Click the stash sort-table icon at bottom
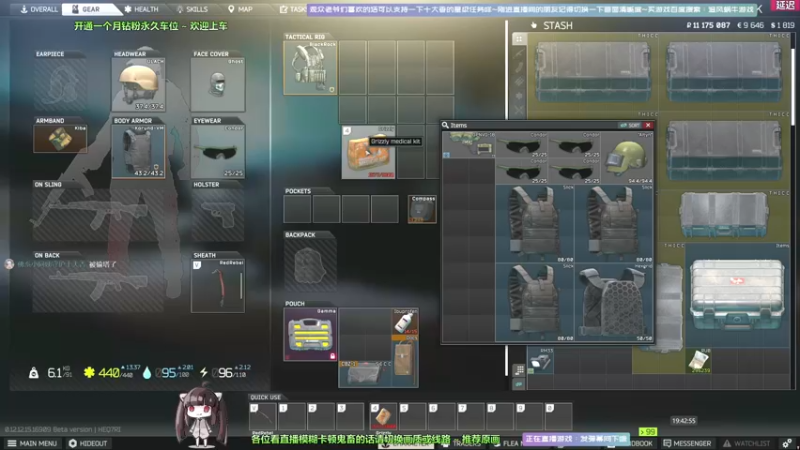800x450 pixels. [x=519, y=369]
